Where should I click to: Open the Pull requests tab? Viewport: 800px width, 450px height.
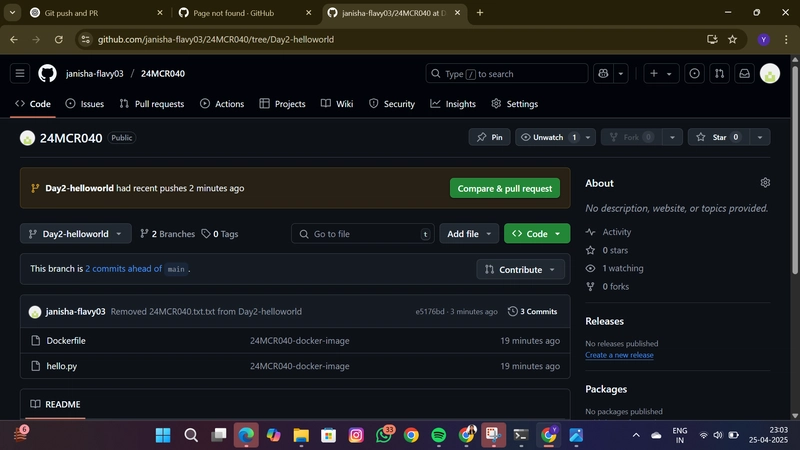(x=152, y=104)
